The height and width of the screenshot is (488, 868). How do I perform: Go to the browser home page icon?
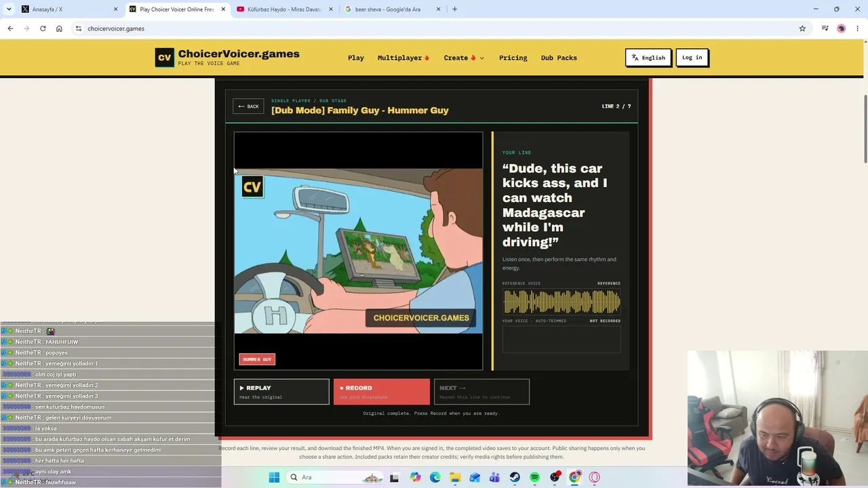pos(59,28)
